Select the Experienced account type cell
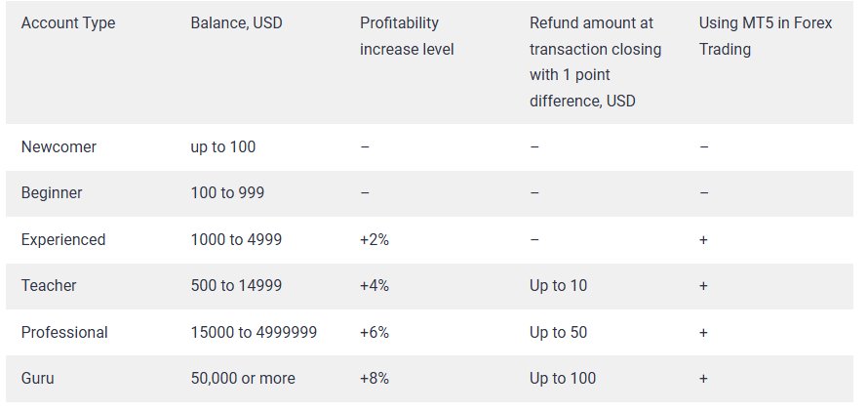The image size is (868, 412). pos(63,239)
